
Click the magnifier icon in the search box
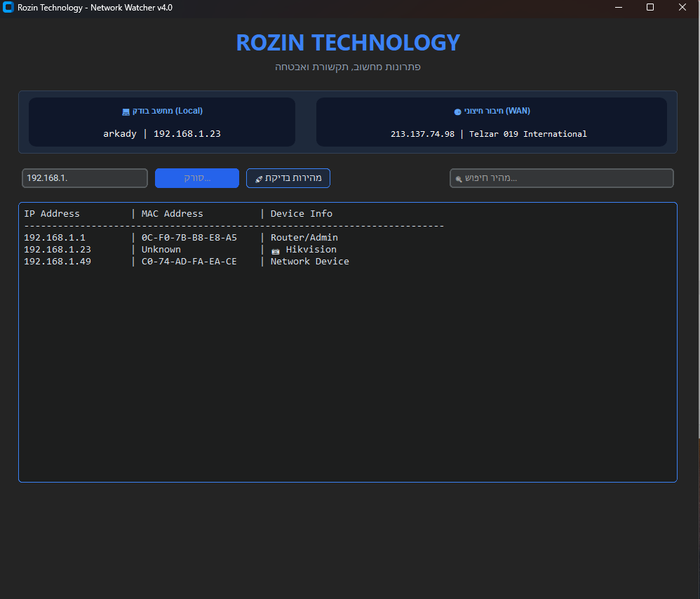pos(459,179)
